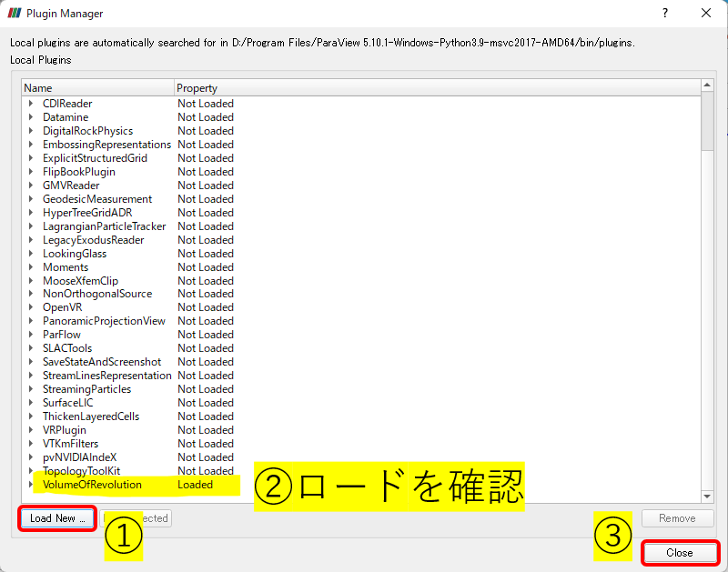The height and width of the screenshot is (572, 728).
Task: Expand the TopologyToolKit plugin entry
Action: pos(31,470)
